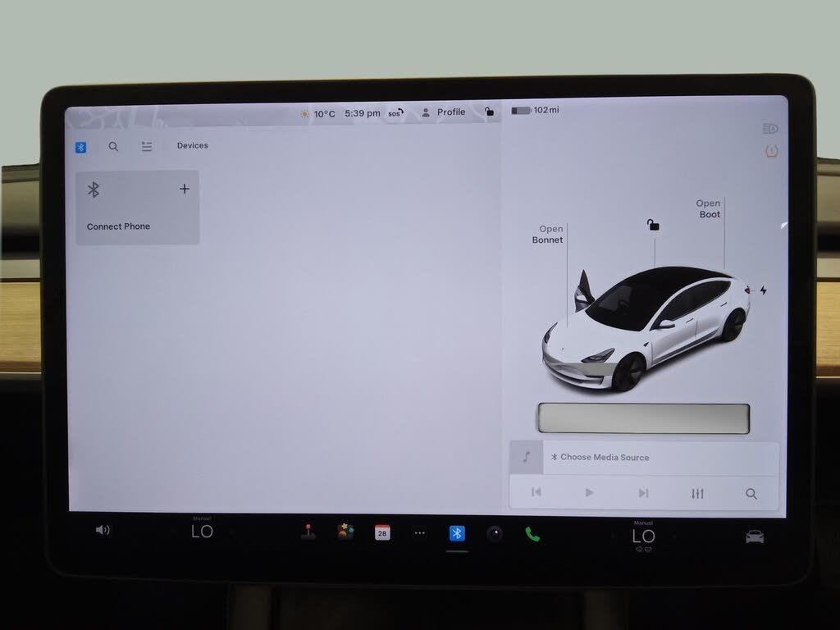
Task: Open the search icon in phone panel
Action: pos(113,146)
